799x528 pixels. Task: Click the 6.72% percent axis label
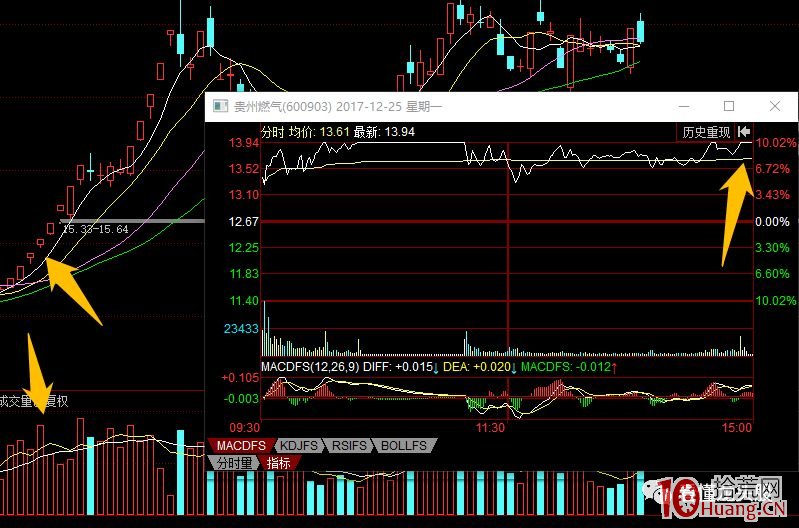point(774,169)
